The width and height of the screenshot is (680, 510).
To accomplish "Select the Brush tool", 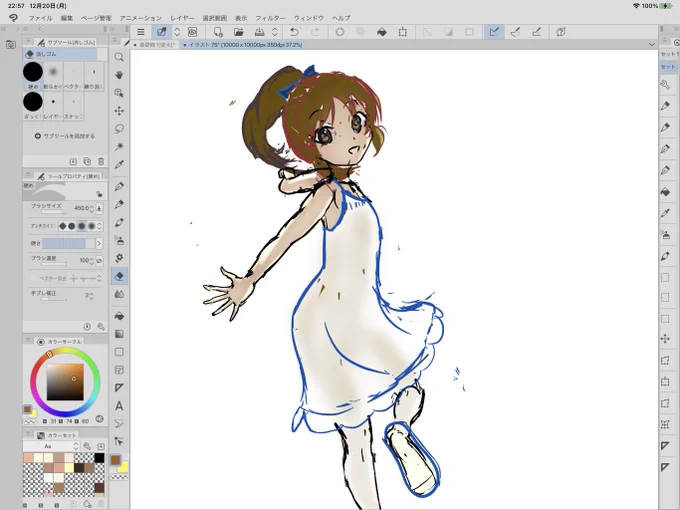I will [119, 222].
